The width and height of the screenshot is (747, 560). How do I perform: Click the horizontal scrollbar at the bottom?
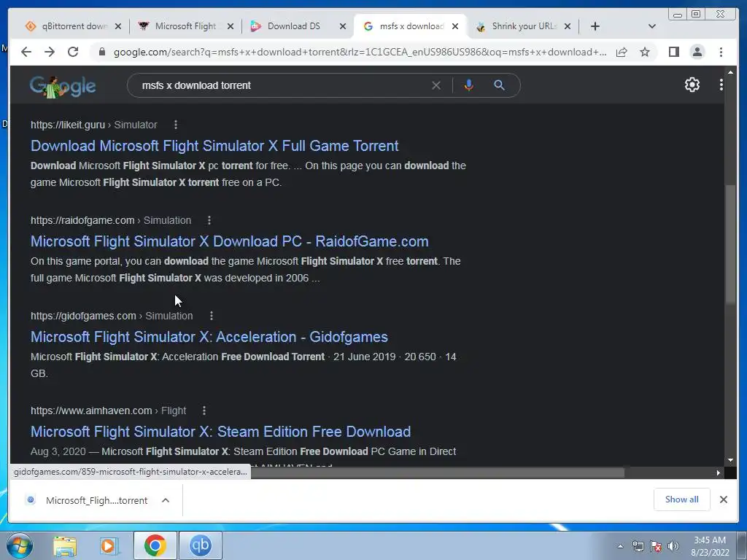point(438,472)
